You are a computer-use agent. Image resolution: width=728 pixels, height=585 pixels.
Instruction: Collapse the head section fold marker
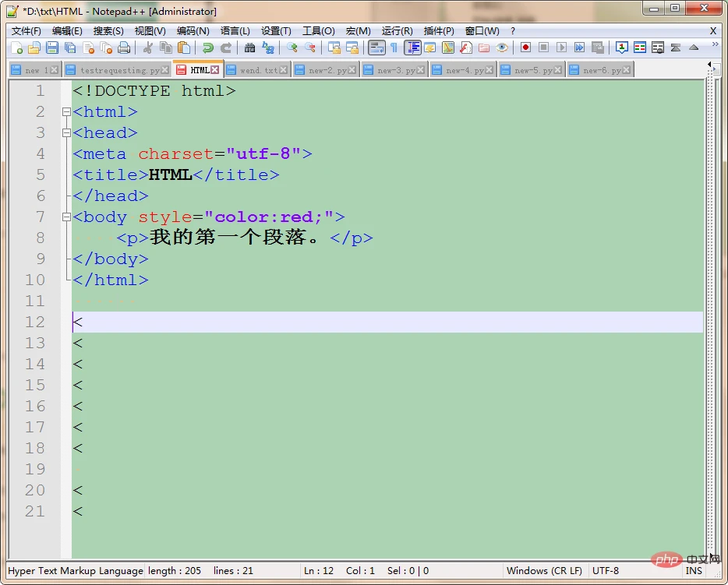67,132
